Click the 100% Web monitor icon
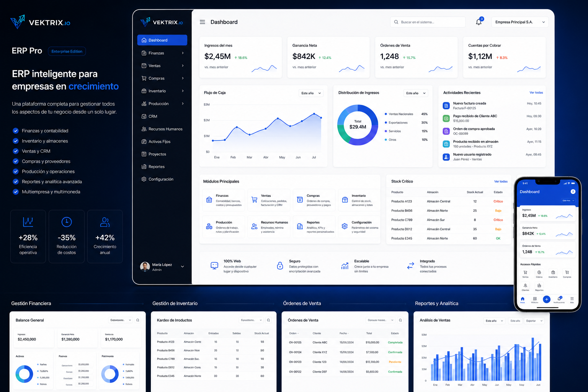The height and width of the screenshot is (392, 588). coord(214,266)
